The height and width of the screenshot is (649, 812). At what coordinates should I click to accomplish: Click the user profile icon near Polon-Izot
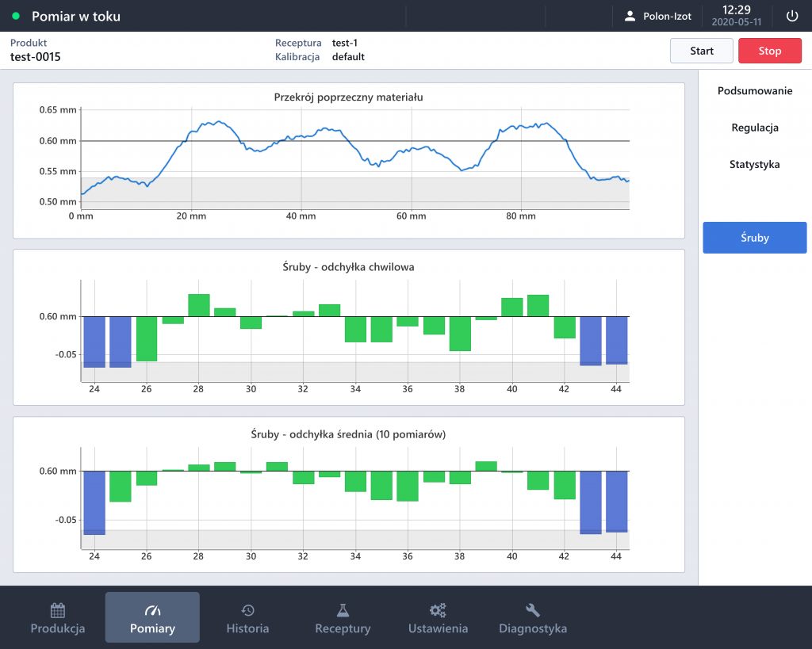click(630, 16)
